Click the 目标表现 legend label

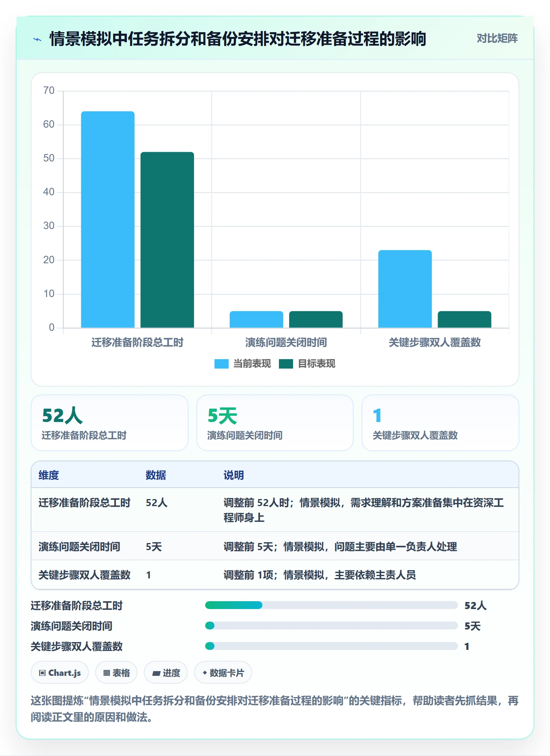point(317,364)
